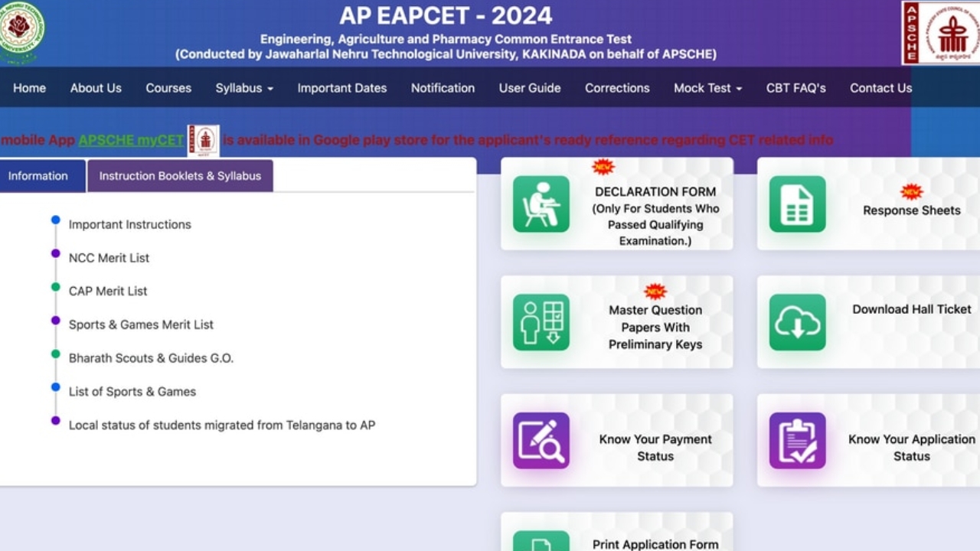
Task: Switch to Instruction Booklets & Syllabus tab
Action: [x=180, y=175]
